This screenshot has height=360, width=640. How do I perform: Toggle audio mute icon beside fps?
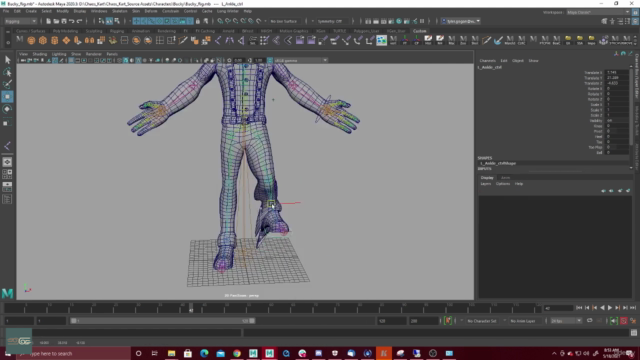click(613, 321)
